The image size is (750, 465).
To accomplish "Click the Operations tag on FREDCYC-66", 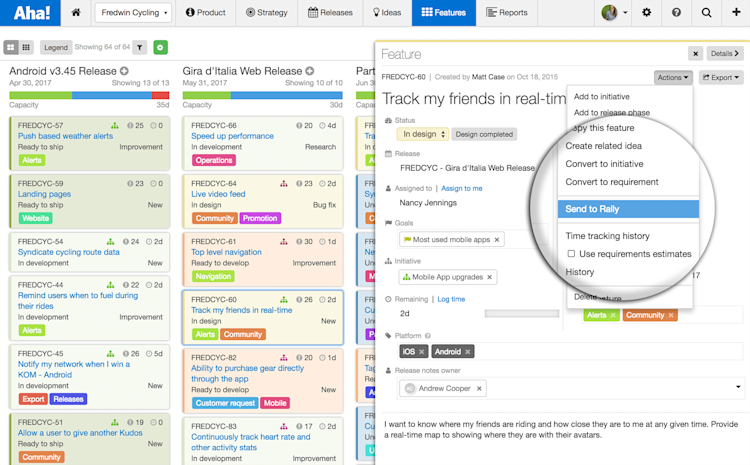I will click(214, 160).
